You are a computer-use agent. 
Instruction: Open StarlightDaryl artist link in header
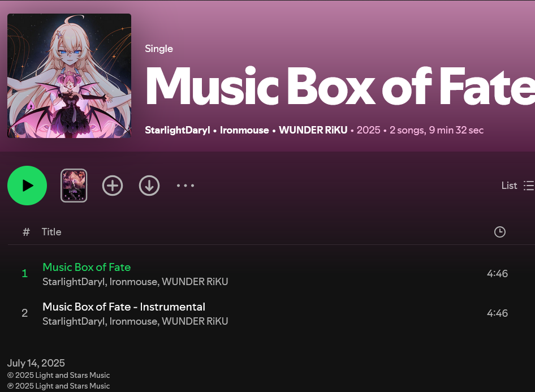click(178, 130)
